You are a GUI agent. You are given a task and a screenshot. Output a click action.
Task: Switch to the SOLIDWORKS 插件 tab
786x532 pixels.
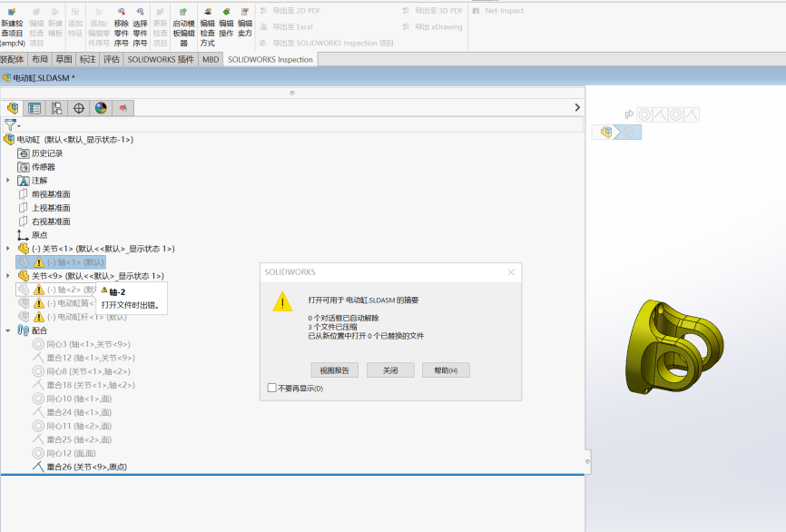click(x=161, y=59)
